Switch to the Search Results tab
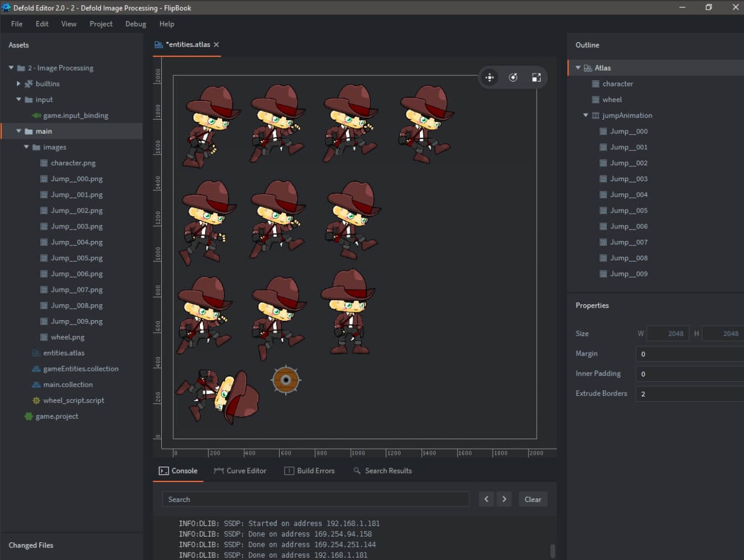 (382, 471)
